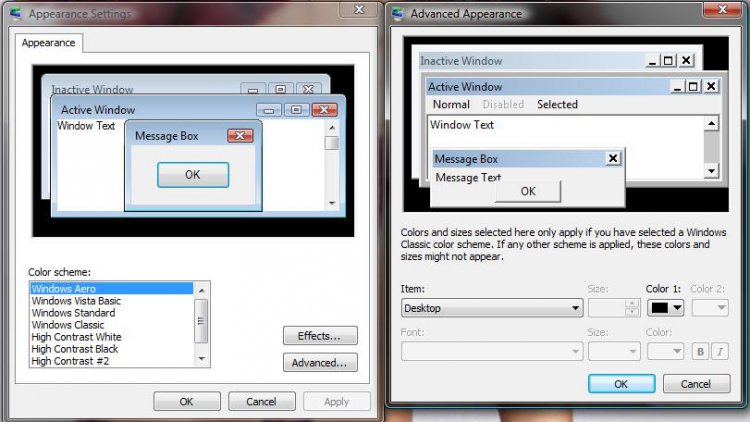Screen dimensions: 750x422
Task: Confirm Appearance Settings with OK
Action: [187, 401]
